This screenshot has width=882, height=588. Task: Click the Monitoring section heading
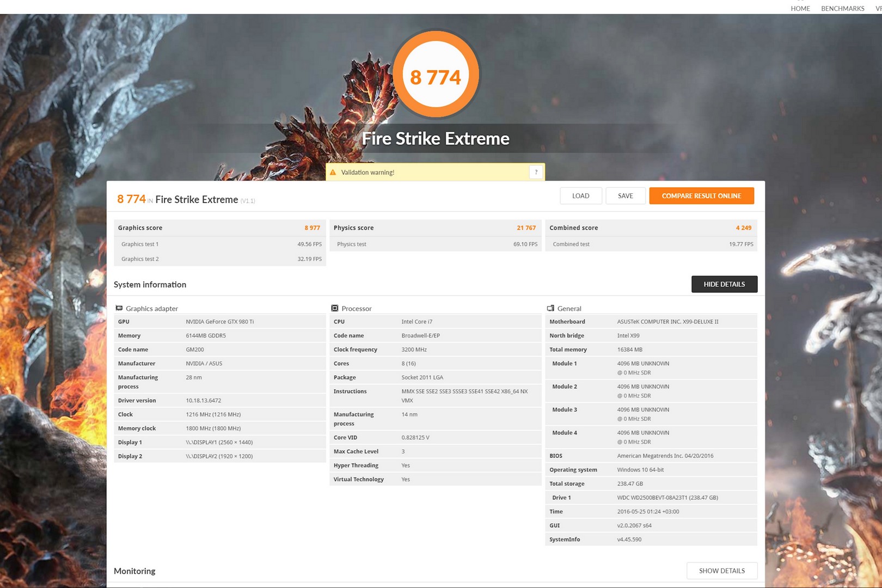click(x=134, y=571)
